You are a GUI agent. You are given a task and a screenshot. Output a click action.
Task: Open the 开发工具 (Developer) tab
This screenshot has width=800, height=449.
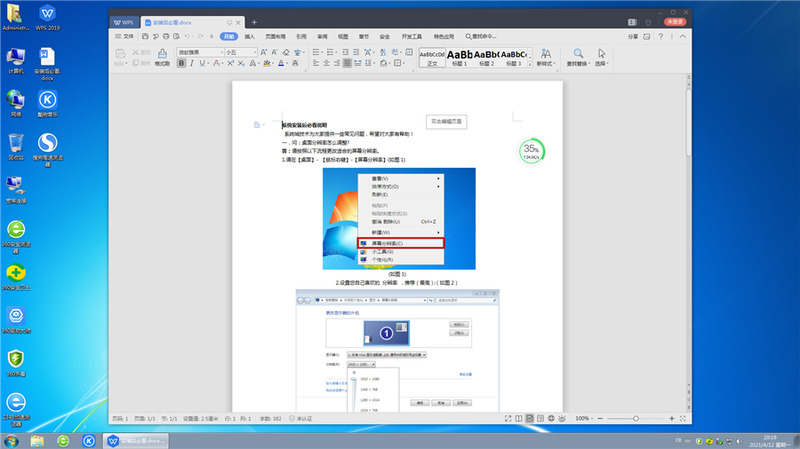point(412,36)
